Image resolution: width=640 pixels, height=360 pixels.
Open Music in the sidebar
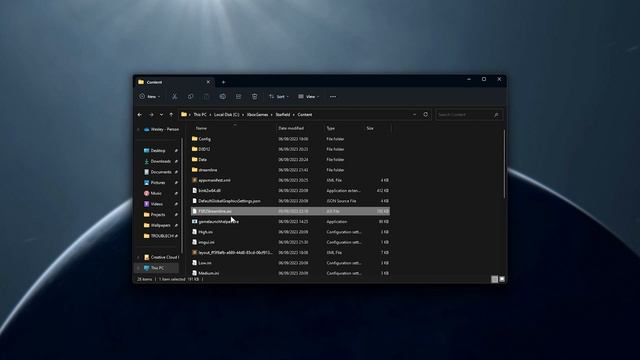pyautogui.click(x=156, y=193)
